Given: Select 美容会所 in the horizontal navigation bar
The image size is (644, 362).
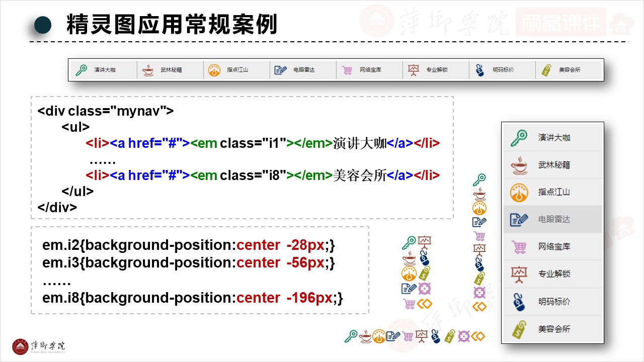Looking at the screenshot, I should [x=570, y=70].
